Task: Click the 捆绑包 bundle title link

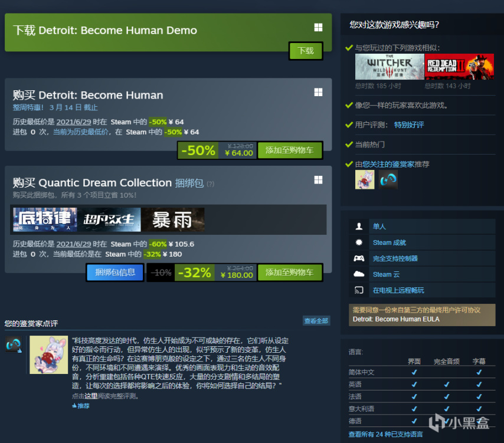Action: (x=189, y=183)
